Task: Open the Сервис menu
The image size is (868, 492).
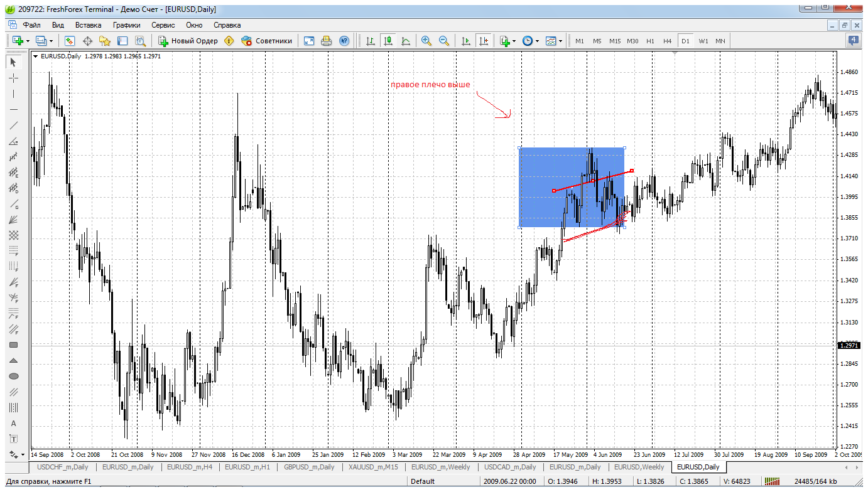Action: click(163, 25)
